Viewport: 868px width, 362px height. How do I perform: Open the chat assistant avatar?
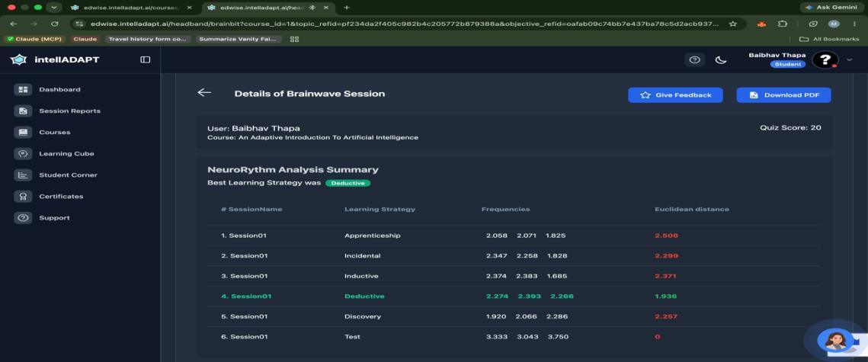coord(836,339)
